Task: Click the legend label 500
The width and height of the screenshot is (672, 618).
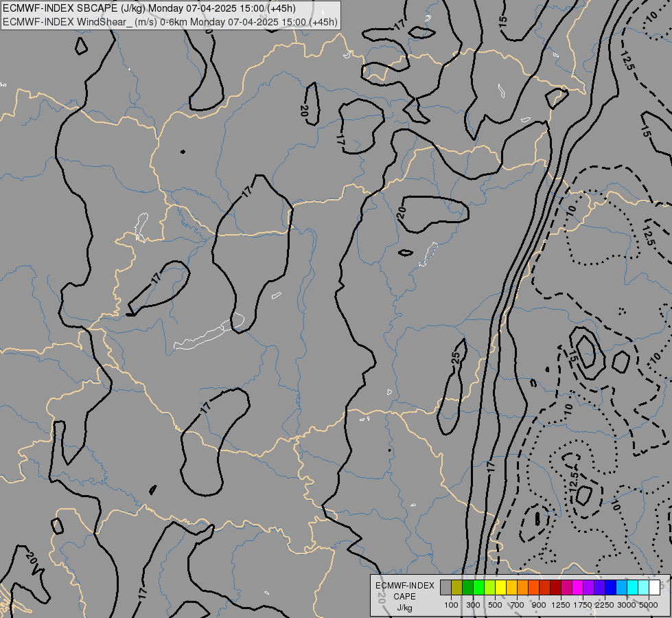Action: coord(495,605)
